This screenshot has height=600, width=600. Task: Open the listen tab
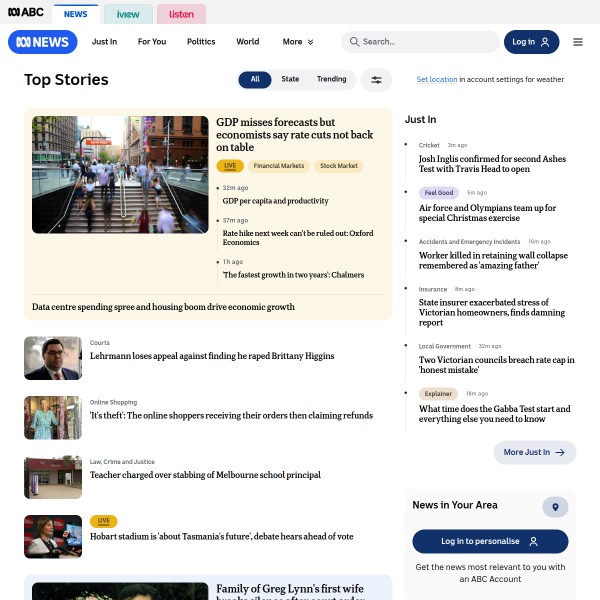click(x=181, y=14)
